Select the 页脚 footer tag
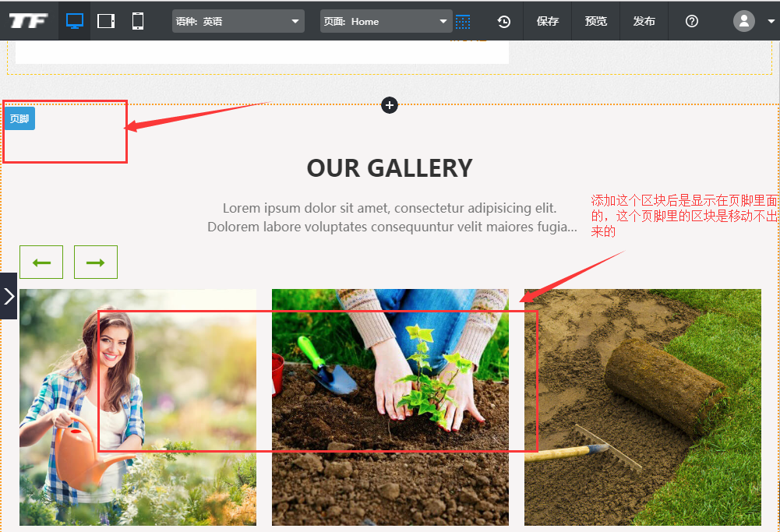The image size is (780, 532). (x=19, y=119)
